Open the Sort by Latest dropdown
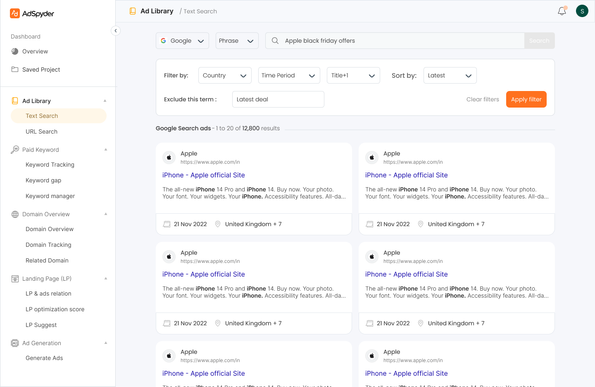 click(x=450, y=76)
